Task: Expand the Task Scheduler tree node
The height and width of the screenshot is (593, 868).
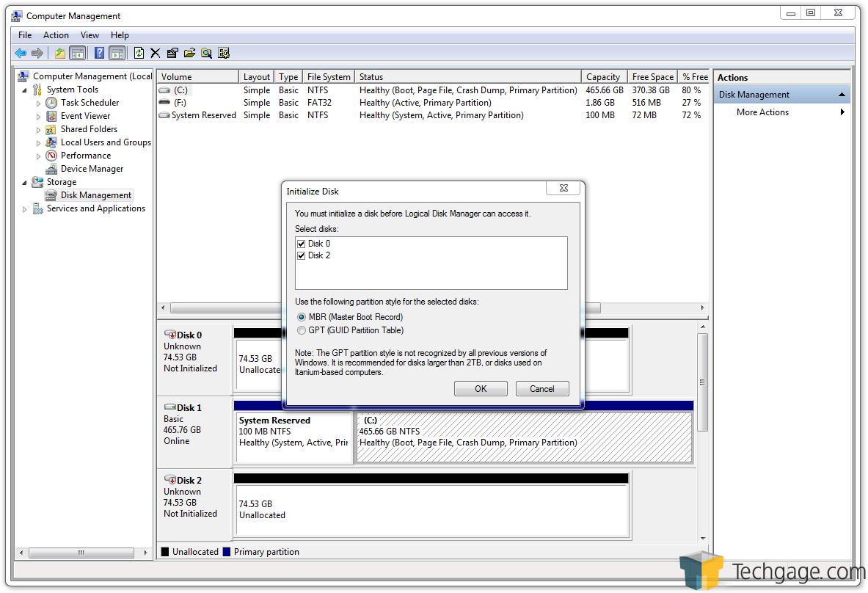Action: (39, 103)
